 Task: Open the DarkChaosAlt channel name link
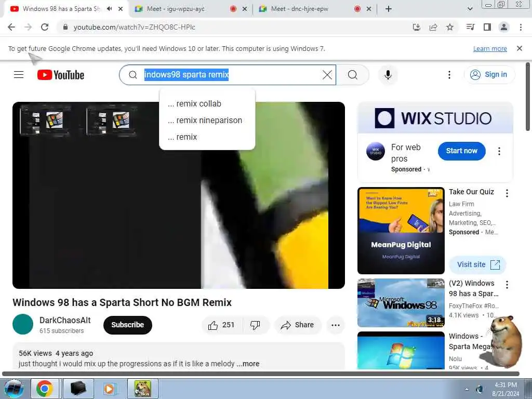[x=65, y=320]
